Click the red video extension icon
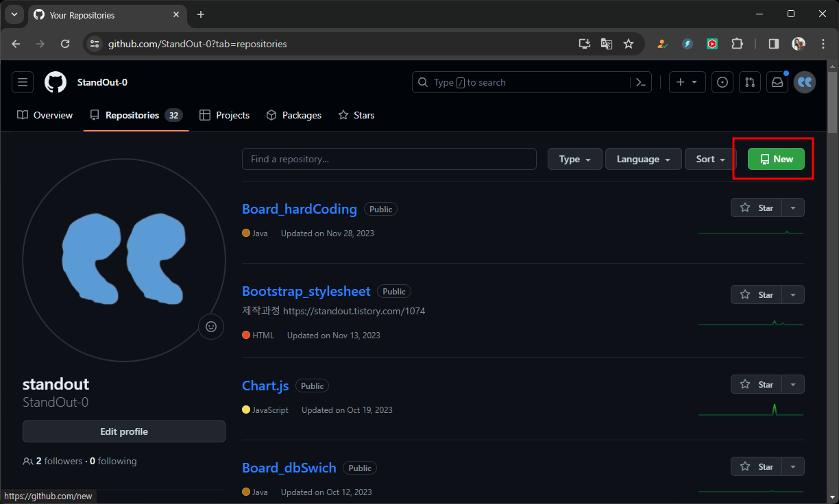Screen dimensions: 839x504 pos(712,44)
